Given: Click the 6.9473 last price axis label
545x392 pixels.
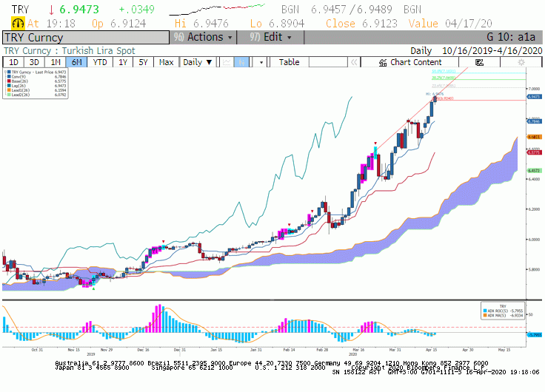Looking at the screenshot, I should coord(534,97).
